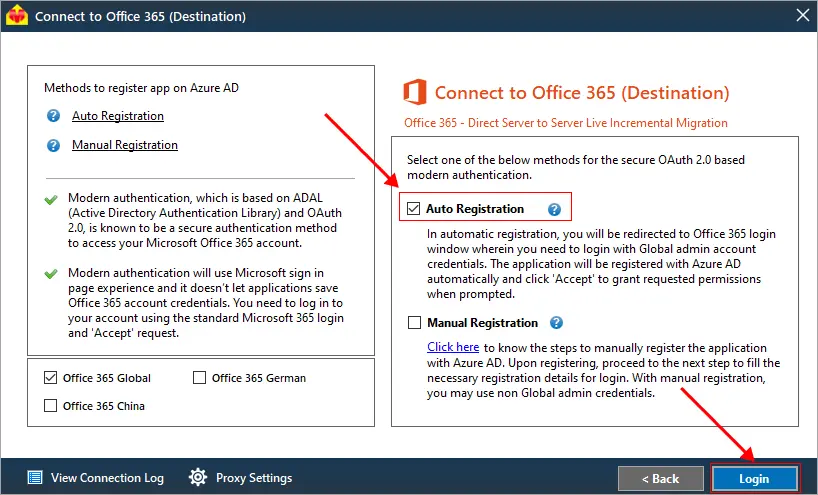Enable the Manual Registration checkbox

(x=414, y=323)
